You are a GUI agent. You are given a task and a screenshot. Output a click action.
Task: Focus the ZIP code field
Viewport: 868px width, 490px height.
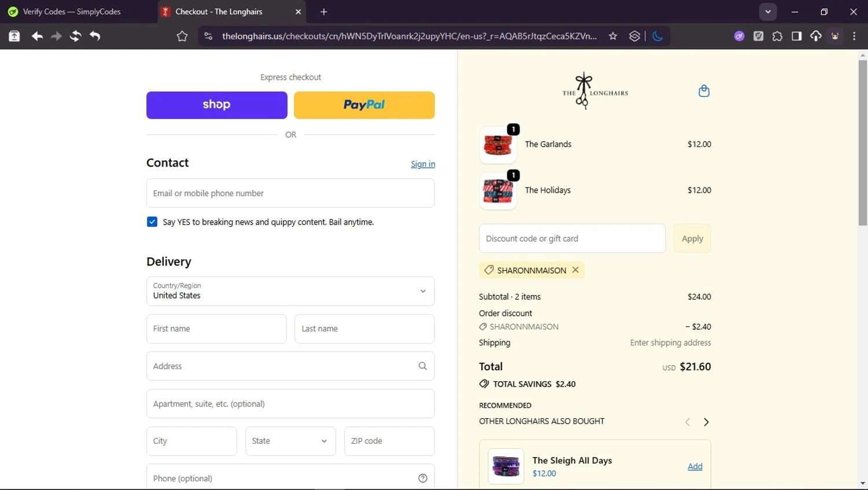point(389,441)
